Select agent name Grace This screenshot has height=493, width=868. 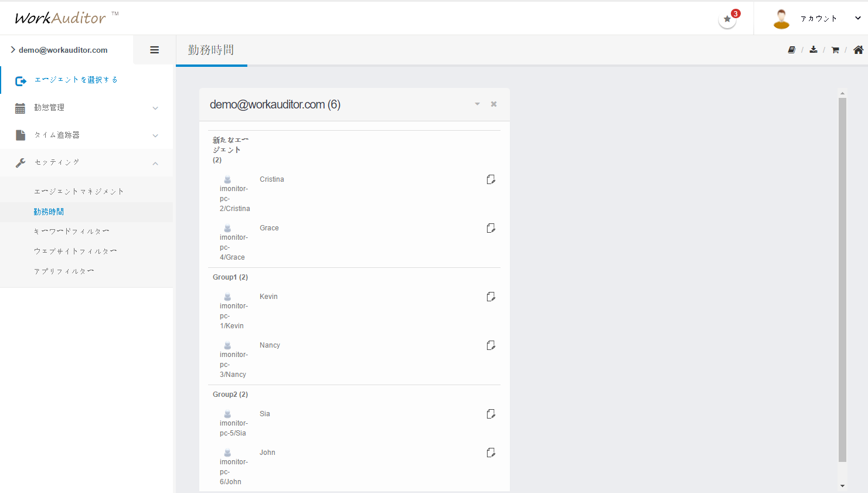pyautogui.click(x=269, y=228)
